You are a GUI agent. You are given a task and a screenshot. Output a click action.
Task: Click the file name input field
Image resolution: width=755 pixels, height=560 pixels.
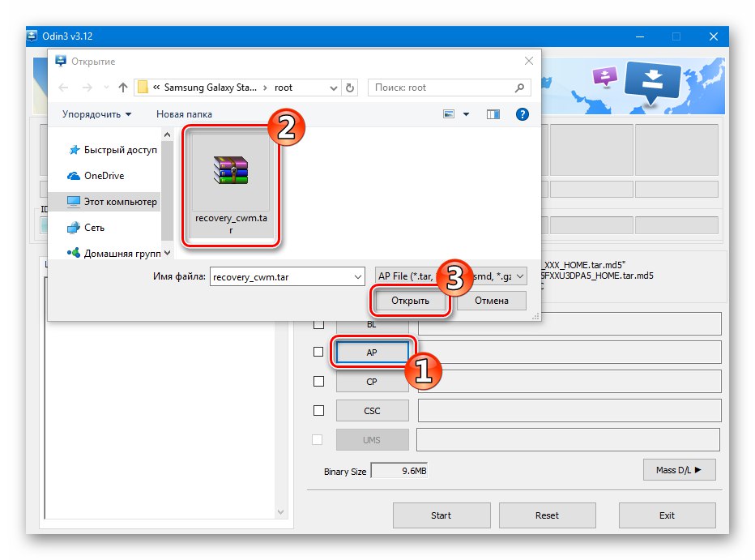[x=282, y=277]
